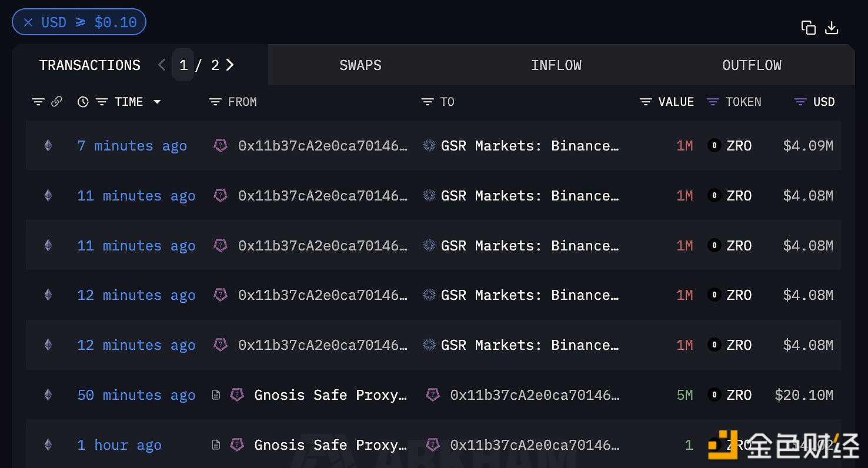Open the chain filter icon in header
Viewport: 868px width, 468px height.
click(38, 102)
